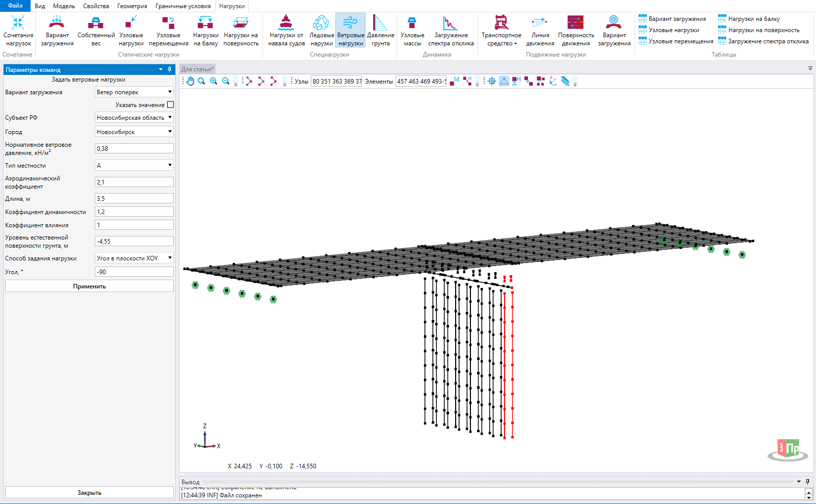
Task: Open Узловые перемещения ribbon tool
Action: click(168, 31)
